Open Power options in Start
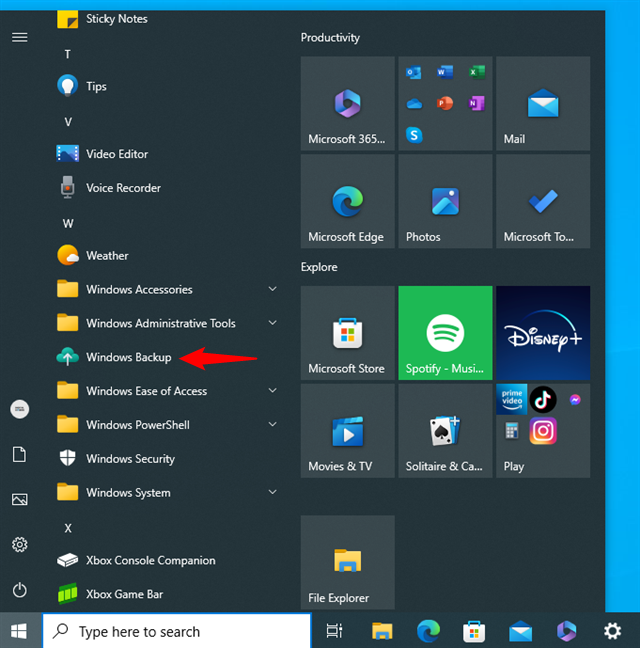640x648 pixels. pyautogui.click(x=19, y=590)
